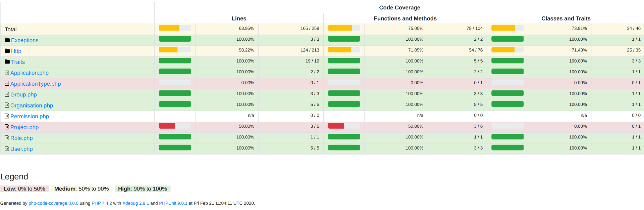Image resolution: width=644 pixels, height=210 pixels.
Task: Click the Functions and Methods column header
Action: click(x=405, y=18)
